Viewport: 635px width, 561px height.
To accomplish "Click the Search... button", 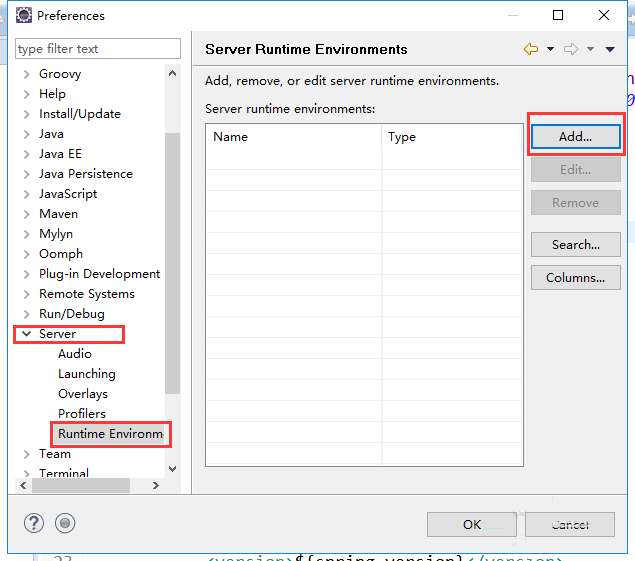I will click(x=575, y=245).
